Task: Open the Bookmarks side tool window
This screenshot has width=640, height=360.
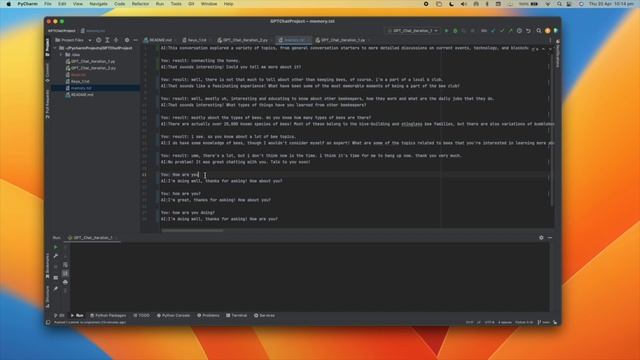Action: click(x=47, y=266)
